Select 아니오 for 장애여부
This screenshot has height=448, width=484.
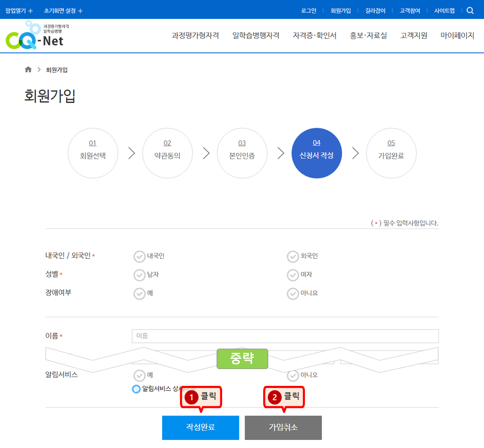[x=293, y=293]
